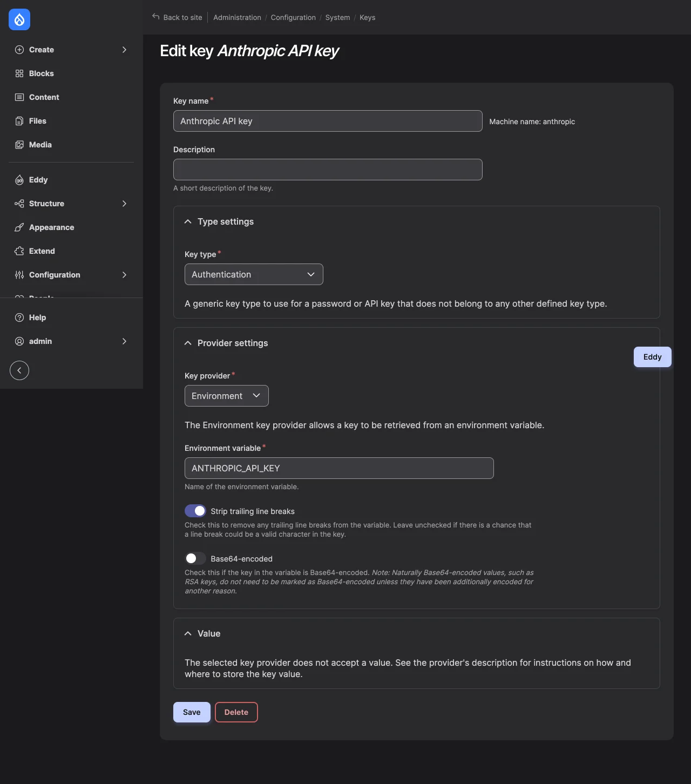
Task: Open the Key provider Environment dropdown
Action: [227, 396]
